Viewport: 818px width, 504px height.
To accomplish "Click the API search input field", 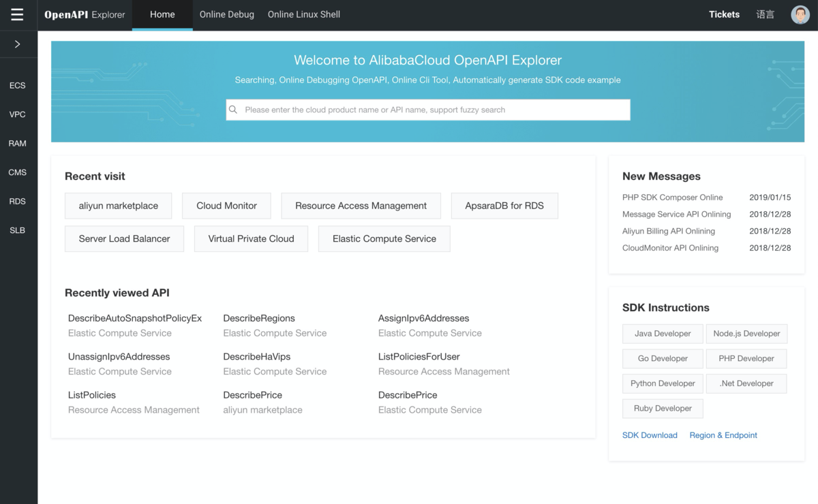I will tap(428, 110).
